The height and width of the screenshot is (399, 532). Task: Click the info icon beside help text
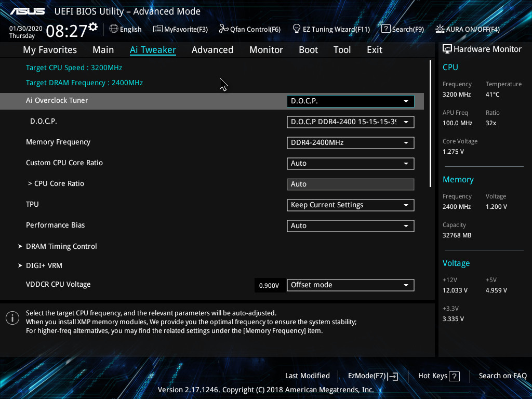pos(12,318)
